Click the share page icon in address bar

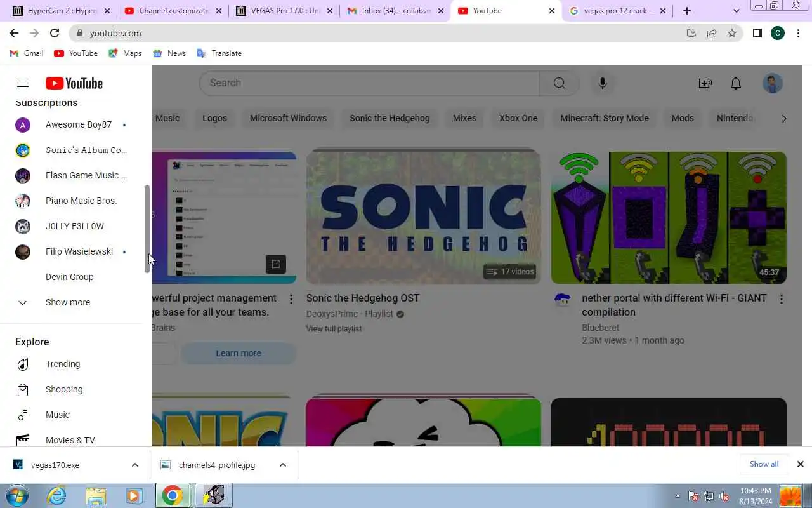712,33
